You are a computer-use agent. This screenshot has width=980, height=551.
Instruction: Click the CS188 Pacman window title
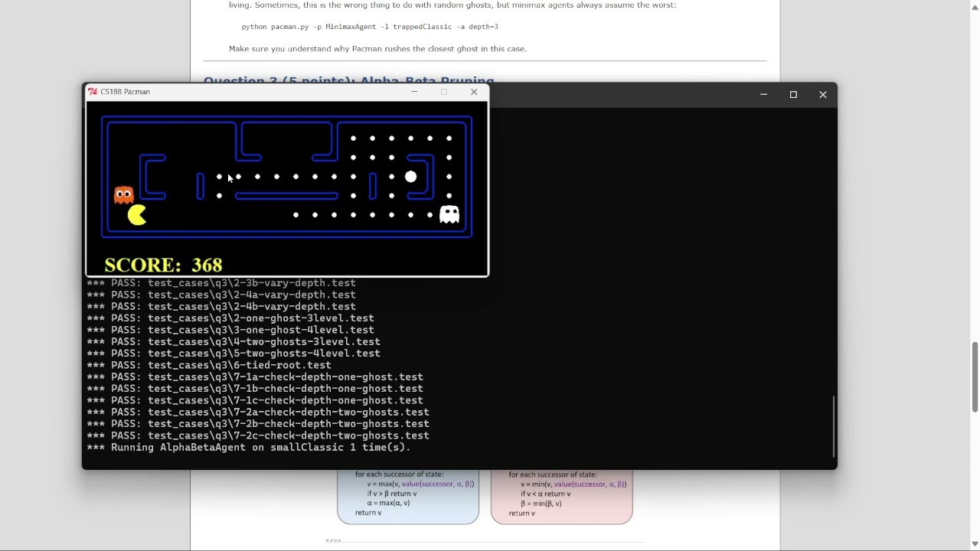click(126, 92)
